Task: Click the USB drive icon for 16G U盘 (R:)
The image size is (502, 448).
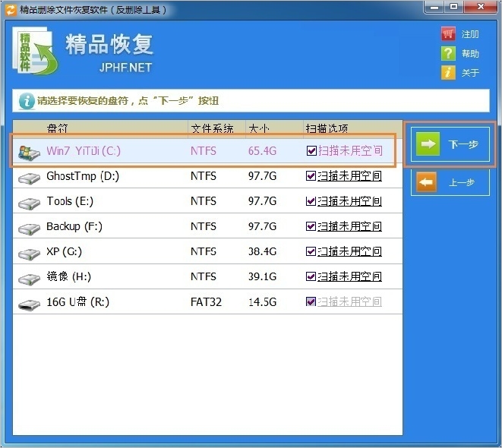Action: pos(29,304)
